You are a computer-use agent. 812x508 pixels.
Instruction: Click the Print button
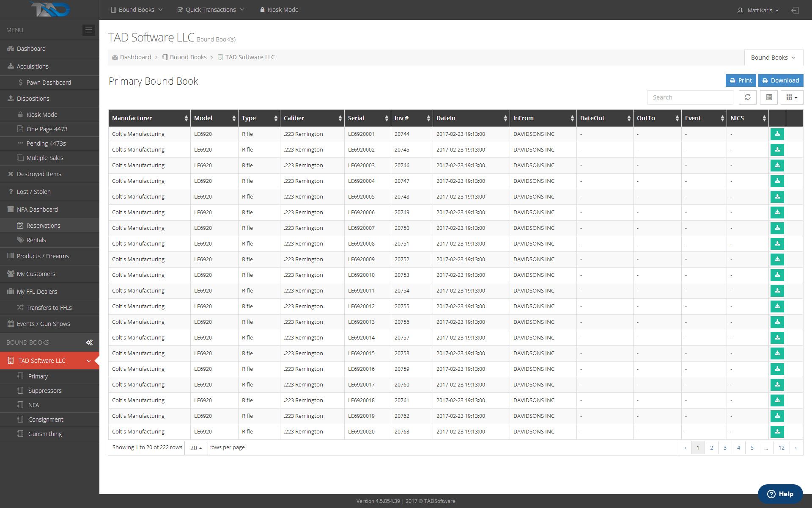pos(741,80)
